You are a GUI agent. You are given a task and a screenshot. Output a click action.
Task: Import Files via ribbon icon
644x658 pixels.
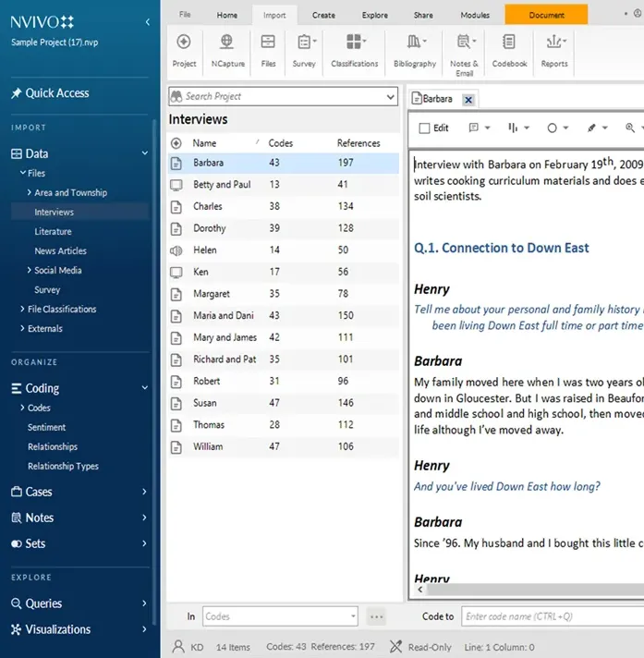coord(268,42)
